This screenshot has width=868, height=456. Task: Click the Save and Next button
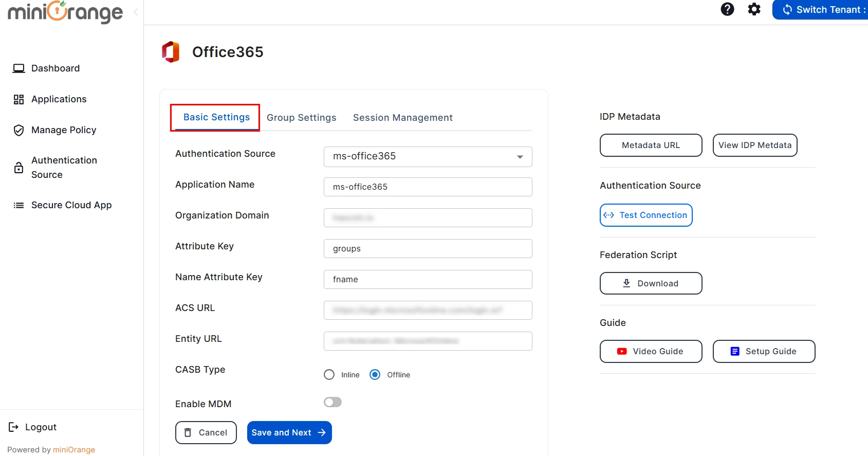point(289,433)
